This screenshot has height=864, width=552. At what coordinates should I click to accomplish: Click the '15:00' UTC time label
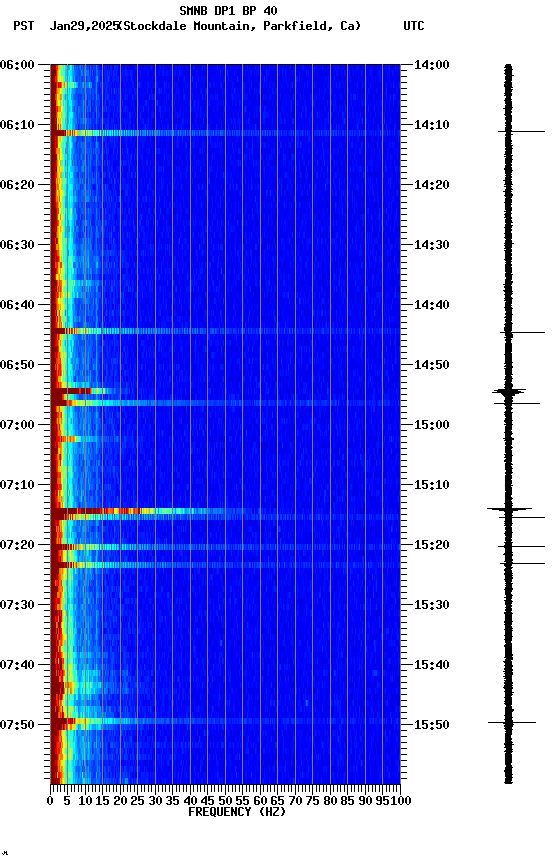[431, 425]
